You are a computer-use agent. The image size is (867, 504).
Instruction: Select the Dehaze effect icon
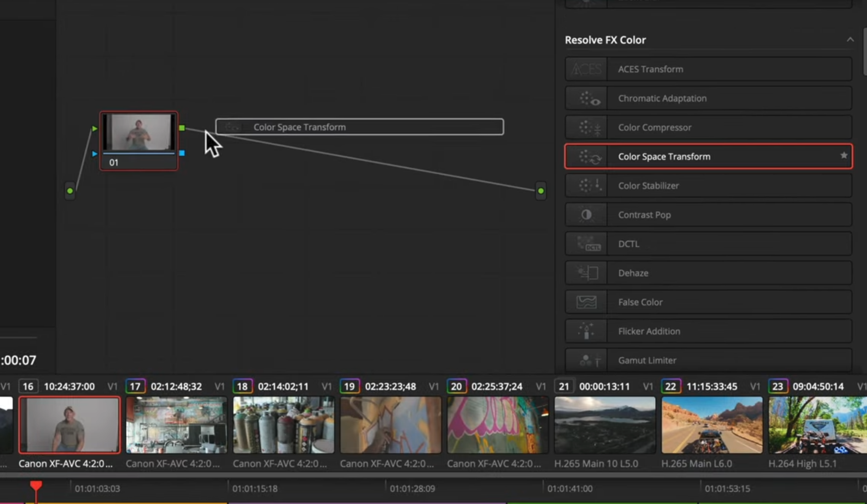click(x=586, y=273)
